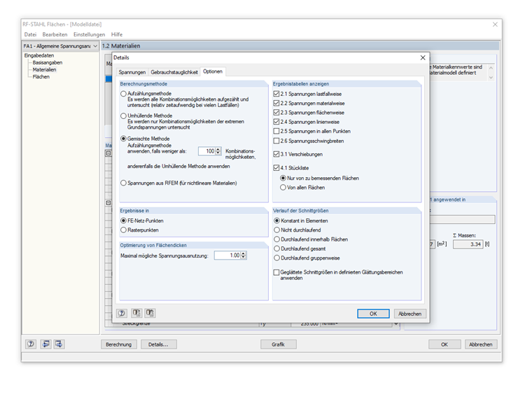This screenshot has height=399, width=532.
Task: Click Abbrechen in Details dialog
Action: point(410,314)
